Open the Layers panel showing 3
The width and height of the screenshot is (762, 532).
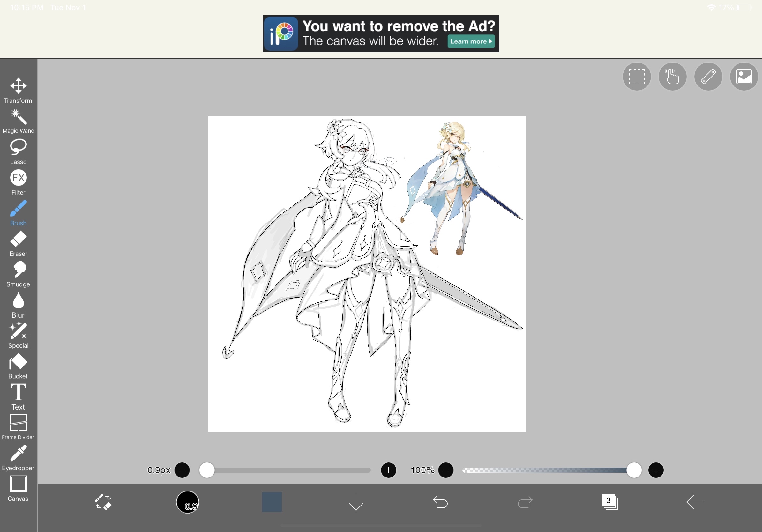coord(610,502)
